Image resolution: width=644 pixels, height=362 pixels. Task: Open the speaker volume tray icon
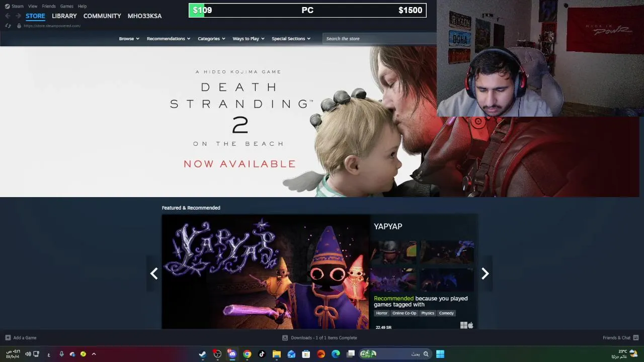coord(28,354)
